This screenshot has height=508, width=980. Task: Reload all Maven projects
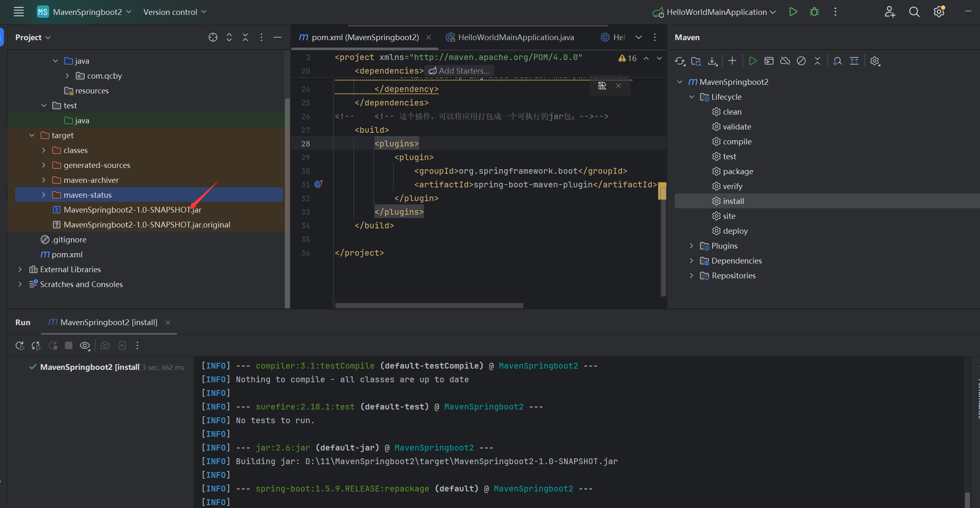(680, 61)
